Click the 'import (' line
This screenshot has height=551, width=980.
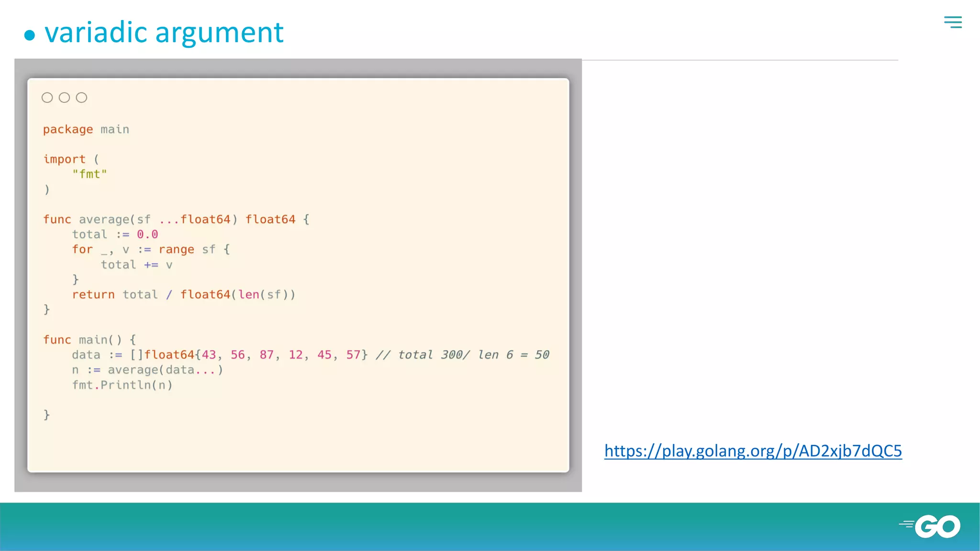71,159
